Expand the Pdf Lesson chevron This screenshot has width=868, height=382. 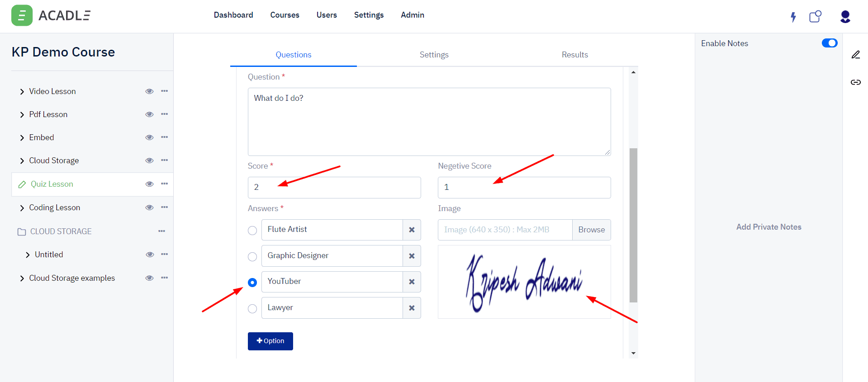tap(22, 115)
